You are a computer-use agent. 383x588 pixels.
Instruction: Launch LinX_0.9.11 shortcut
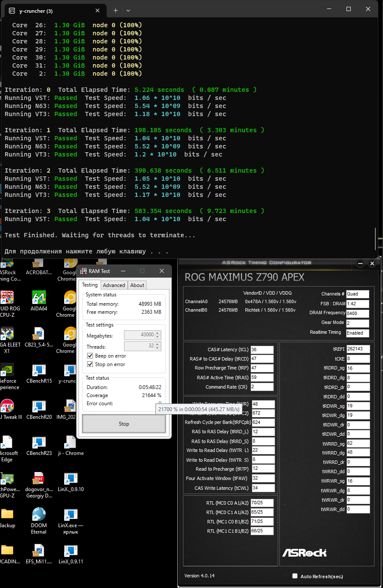point(70,554)
